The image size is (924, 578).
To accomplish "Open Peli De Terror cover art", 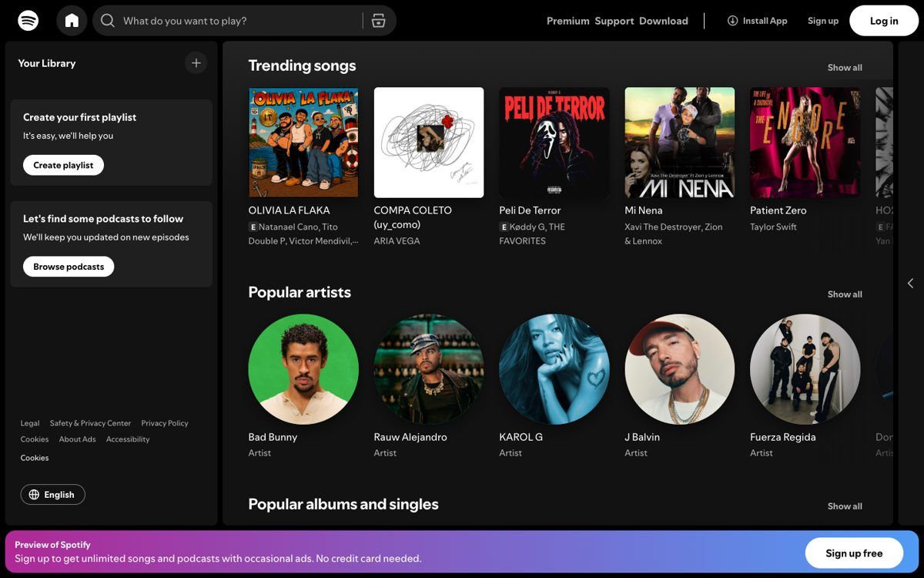I will pyautogui.click(x=554, y=143).
